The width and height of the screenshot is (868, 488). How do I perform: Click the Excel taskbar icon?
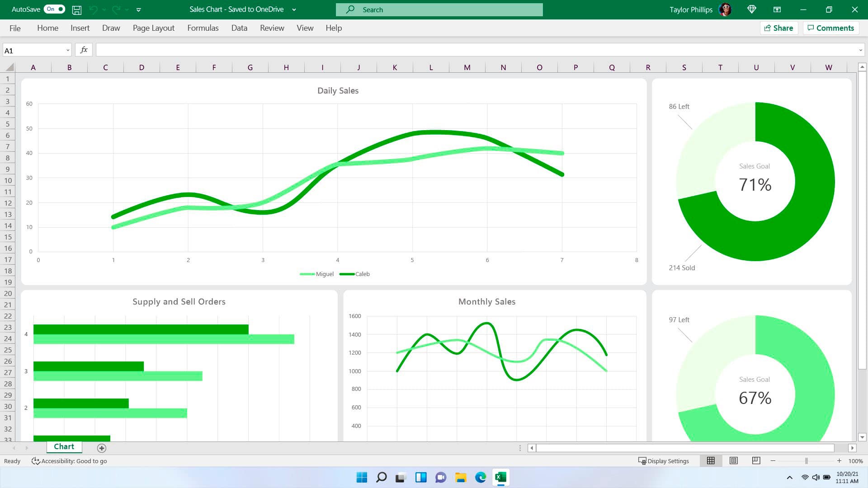coord(500,477)
